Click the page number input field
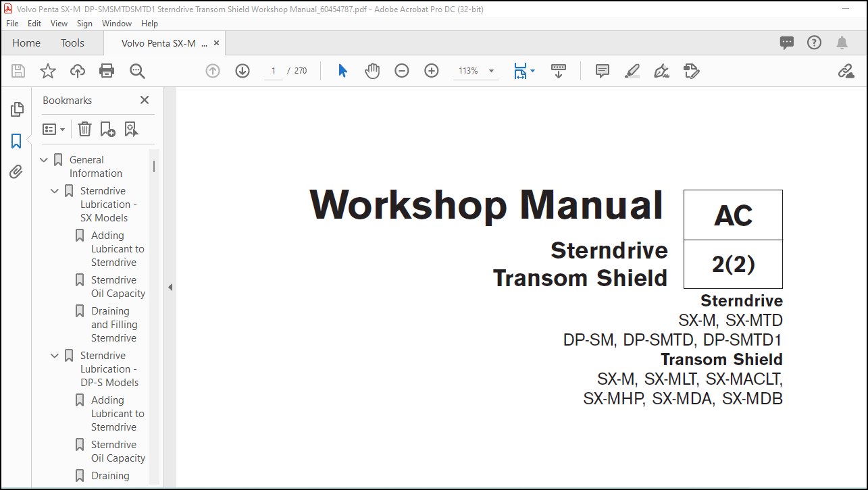This screenshot has height=490, width=868. point(274,71)
